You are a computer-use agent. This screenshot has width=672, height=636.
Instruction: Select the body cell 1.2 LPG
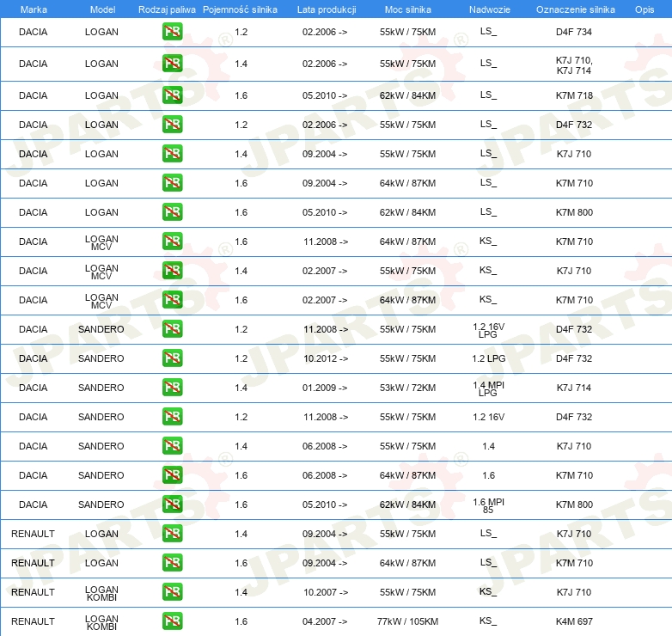(x=489, y=358)
